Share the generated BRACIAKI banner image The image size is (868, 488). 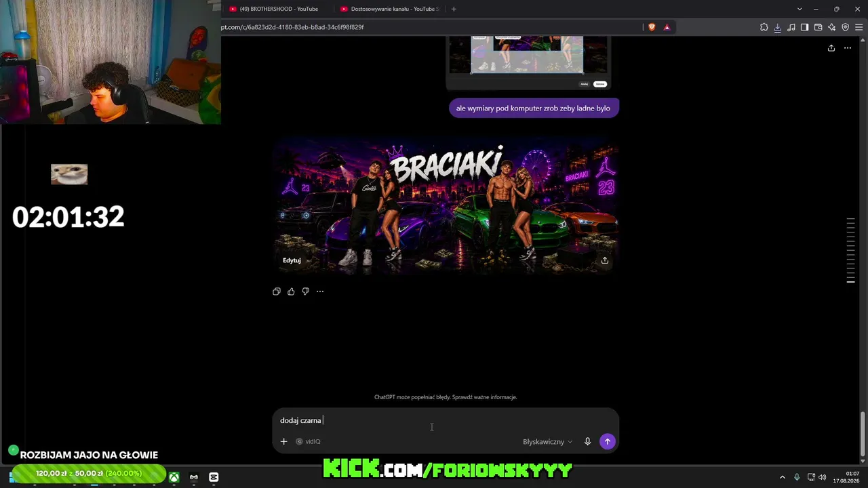coord(605,260)
